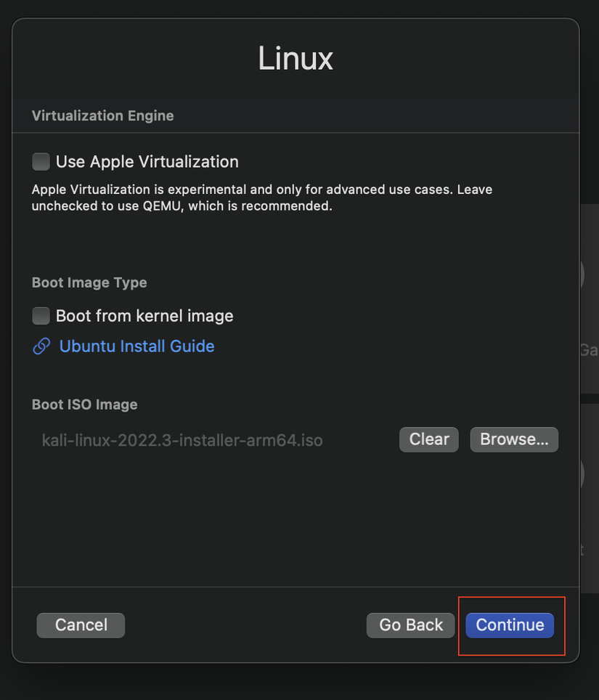This screenshot has width=599, height=700.
Task: Click Browse... to choose a boot ISO
Action: pyautogui.click(x=514, y=439)
